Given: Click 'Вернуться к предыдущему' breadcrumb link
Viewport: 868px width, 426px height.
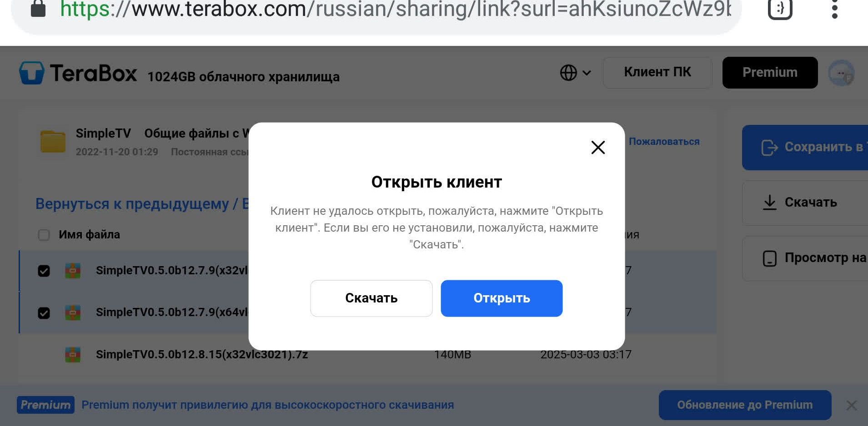Looking at the screenshot, I should 132,204.
